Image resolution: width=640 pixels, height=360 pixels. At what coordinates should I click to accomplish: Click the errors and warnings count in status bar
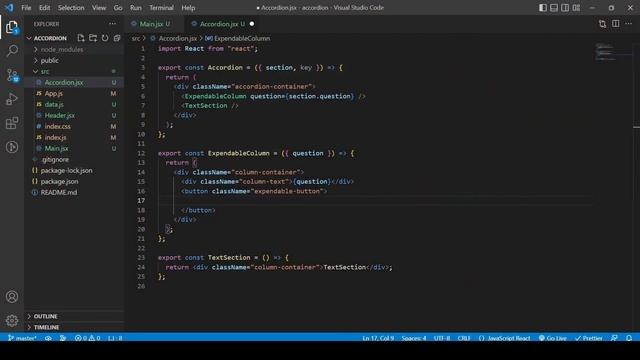(x=87, y=338)
